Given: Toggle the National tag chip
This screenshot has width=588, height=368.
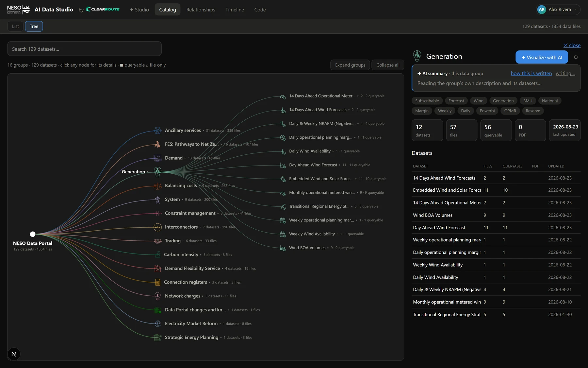Looking at the screenshot, I should point(550,101).
